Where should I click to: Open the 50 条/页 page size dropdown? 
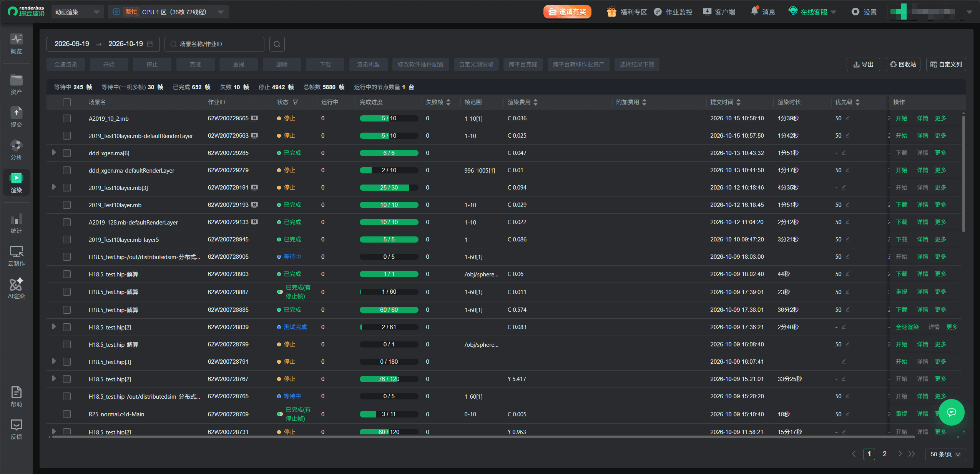tap(945, 454)
